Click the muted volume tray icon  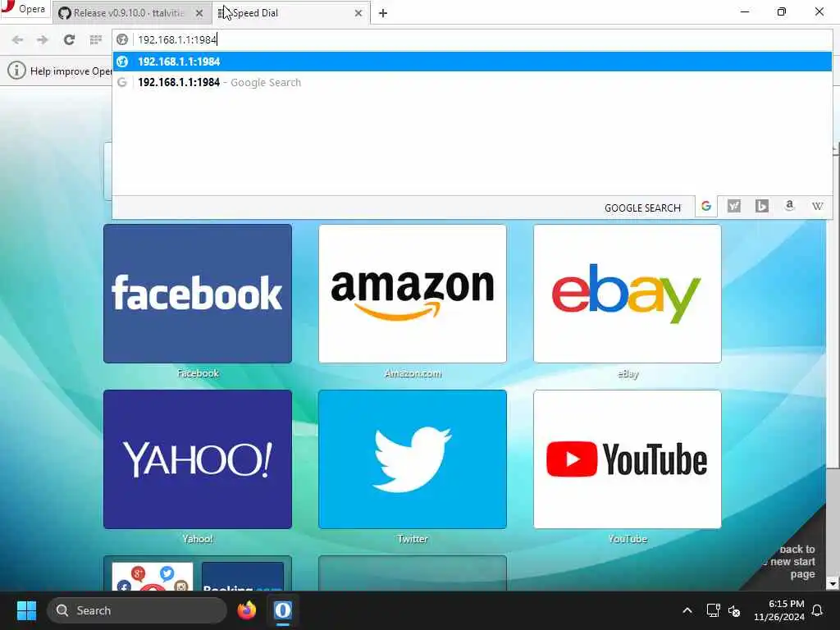coord(734,610)
